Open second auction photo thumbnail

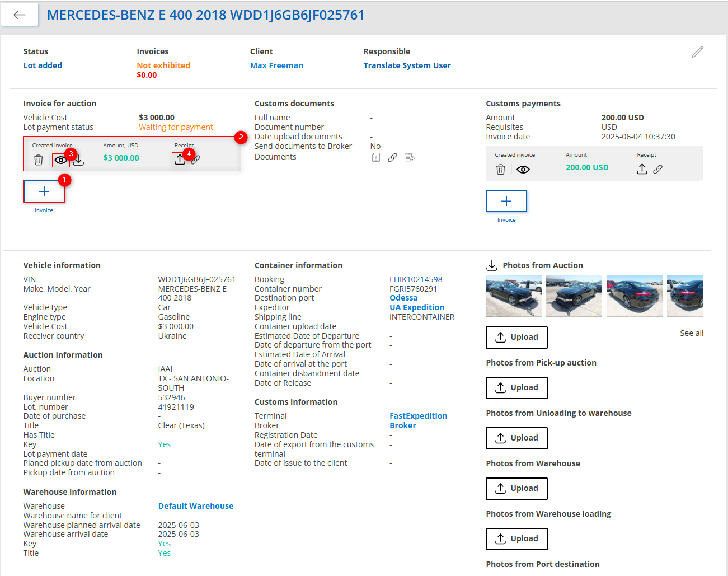coord(574,296)
